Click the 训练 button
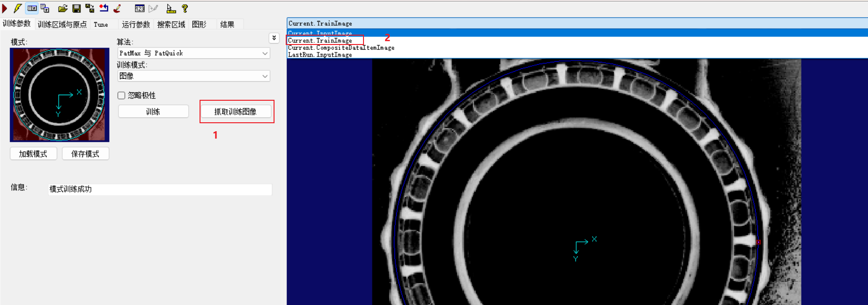 click(153, 112)
